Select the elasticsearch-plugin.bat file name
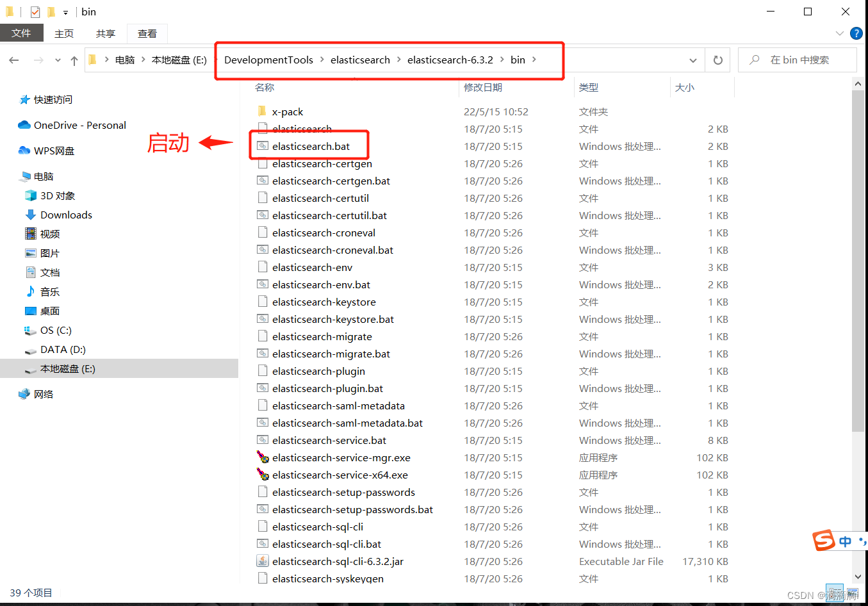The height and width of the screenshot is (606, 868). [x=327, y=389]
